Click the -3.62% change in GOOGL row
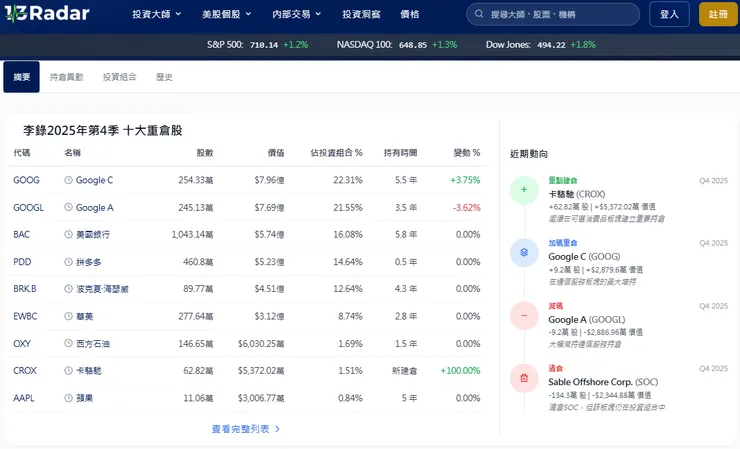 (466, 207)
